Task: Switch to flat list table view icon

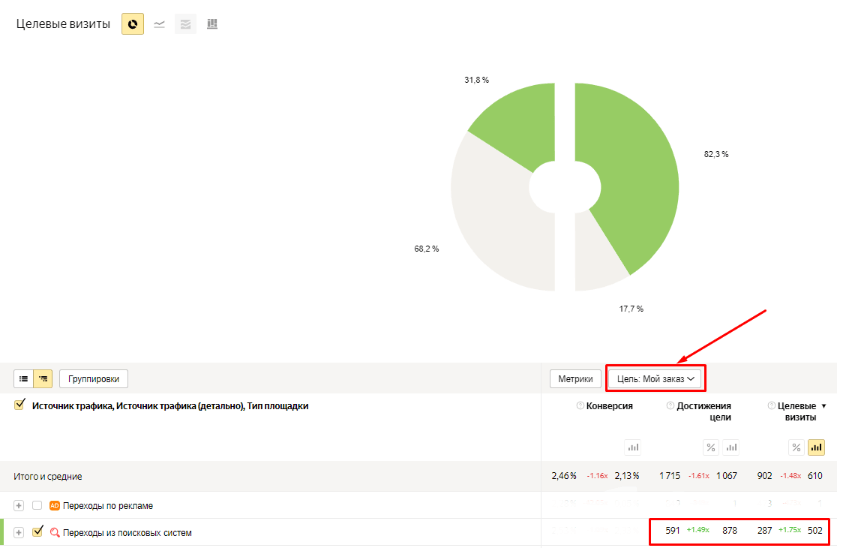Action: coord(24,379)
